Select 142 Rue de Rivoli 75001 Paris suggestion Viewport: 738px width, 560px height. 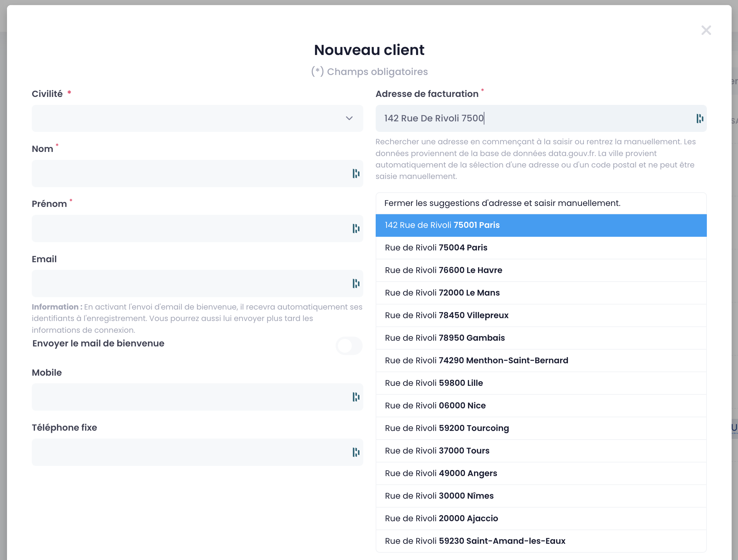point(541,225)
